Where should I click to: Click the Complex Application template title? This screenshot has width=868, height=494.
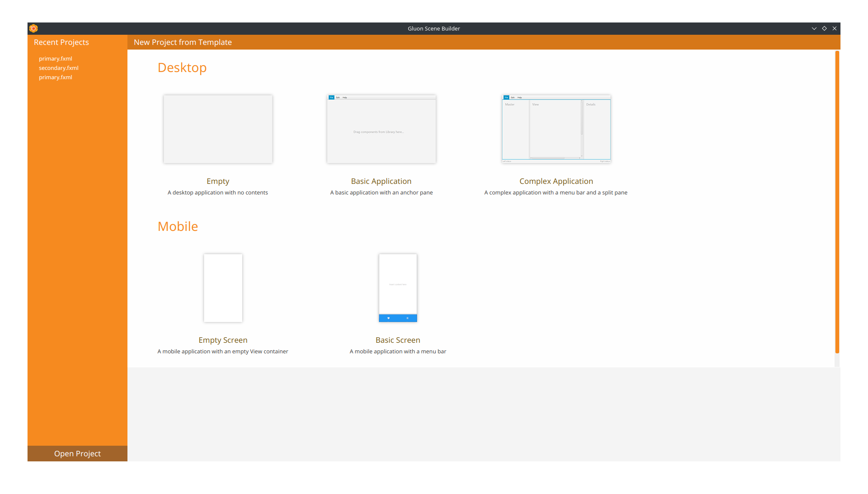click(556, 181)
